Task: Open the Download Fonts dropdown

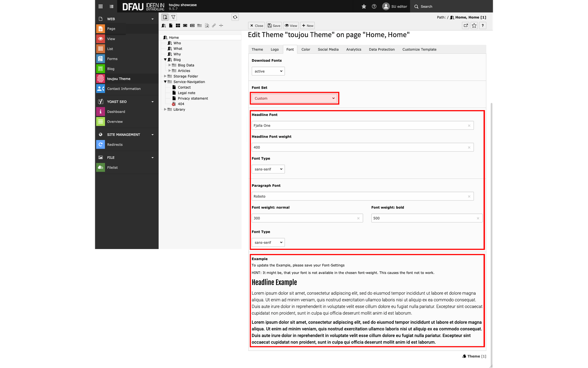Action: coord(268,71)
